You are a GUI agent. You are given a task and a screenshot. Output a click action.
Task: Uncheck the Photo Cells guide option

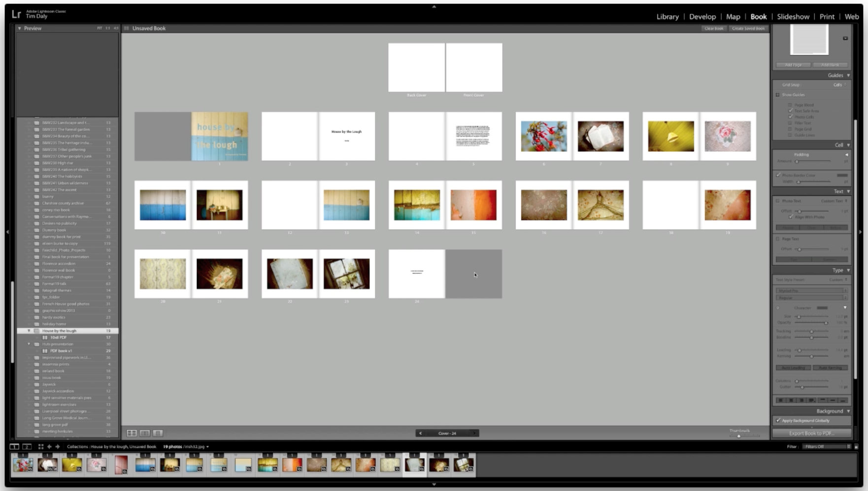click(791, 117)
